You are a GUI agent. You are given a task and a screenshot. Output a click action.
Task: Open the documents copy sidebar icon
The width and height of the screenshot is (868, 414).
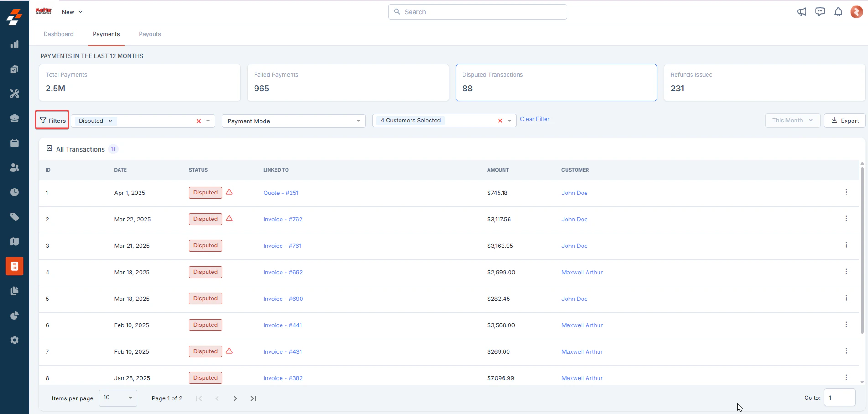coord(15,291)
